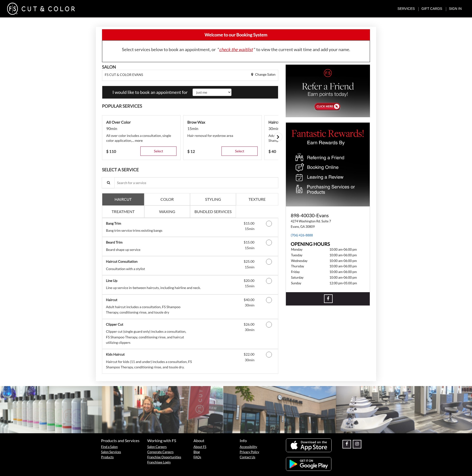This screenshot has width=472, height=476.
Task: Open the FAQs footer link
Action: pos(197,457)
